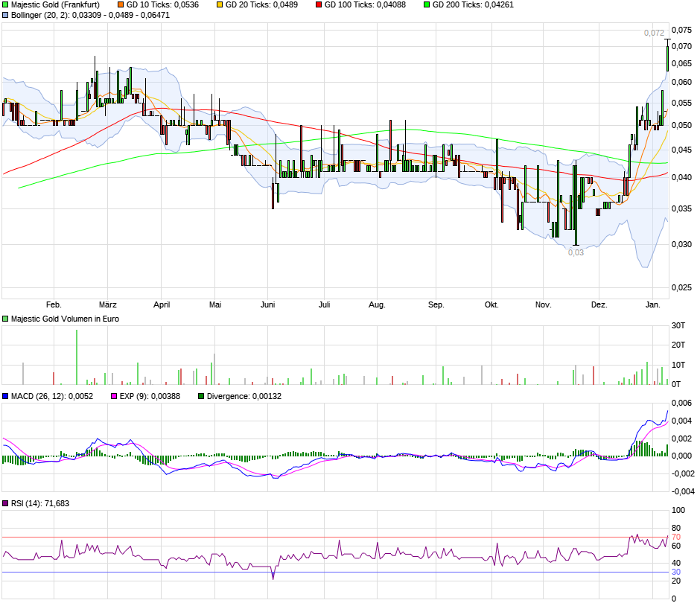The height and width of the screenshot is (606, 700).
Task: Click the 'Aug.' month axis label
Action: click(377, 304)
